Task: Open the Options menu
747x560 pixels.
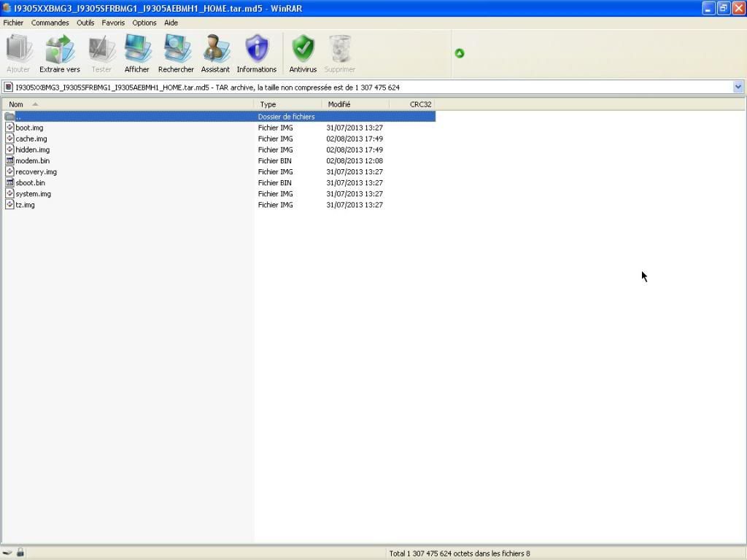Action: coord(144,23)
